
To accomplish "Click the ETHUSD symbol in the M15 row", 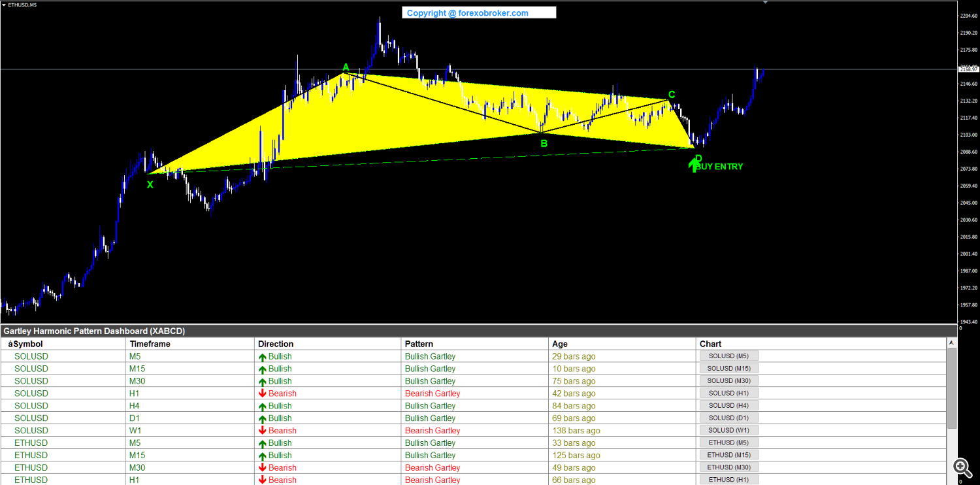I will coord(31,456).
